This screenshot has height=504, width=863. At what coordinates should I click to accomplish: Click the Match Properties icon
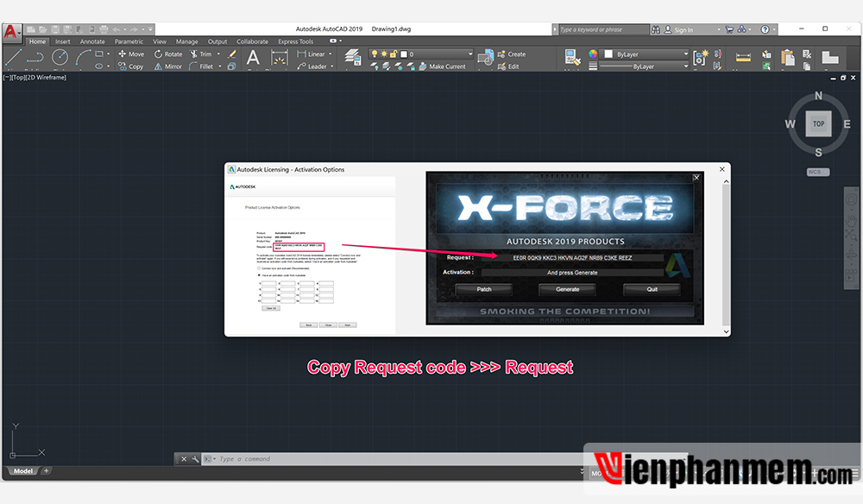click(572, 57)
